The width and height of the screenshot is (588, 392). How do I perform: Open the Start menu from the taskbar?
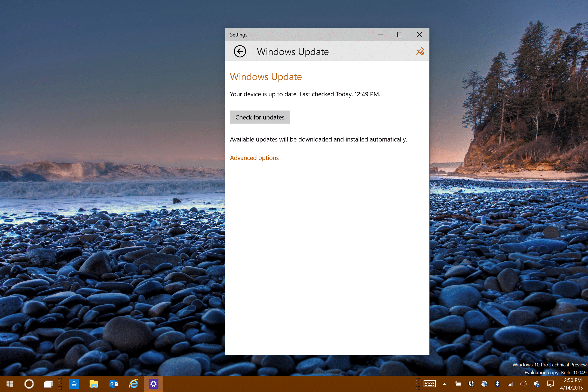coord(10,384)
